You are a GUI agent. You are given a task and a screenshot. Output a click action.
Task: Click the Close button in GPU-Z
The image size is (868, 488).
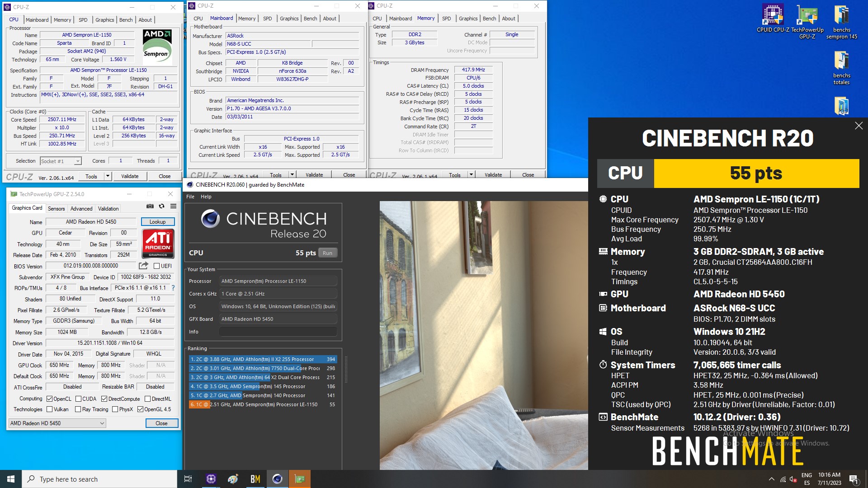pos(161,423)
